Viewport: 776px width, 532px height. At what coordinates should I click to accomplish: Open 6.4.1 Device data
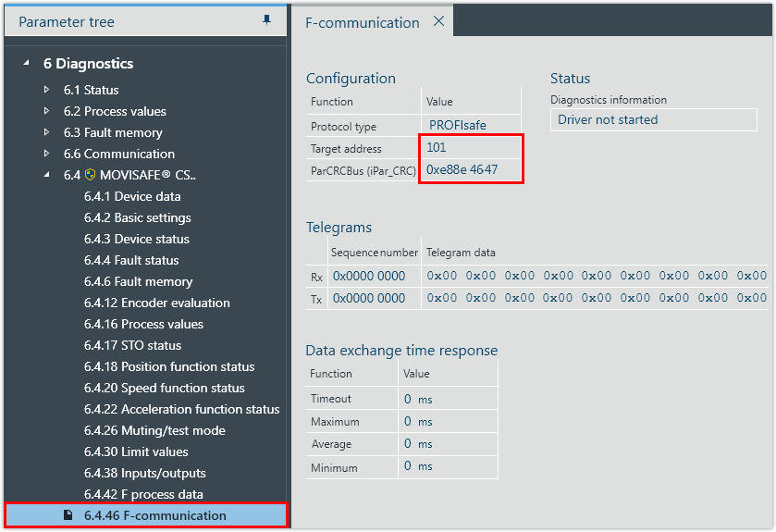click(x=132, y=196)
